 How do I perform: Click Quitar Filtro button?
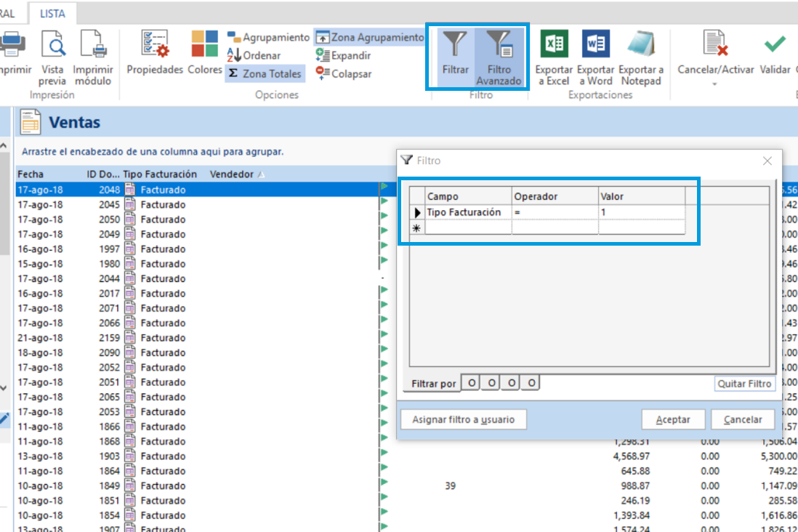744,384
